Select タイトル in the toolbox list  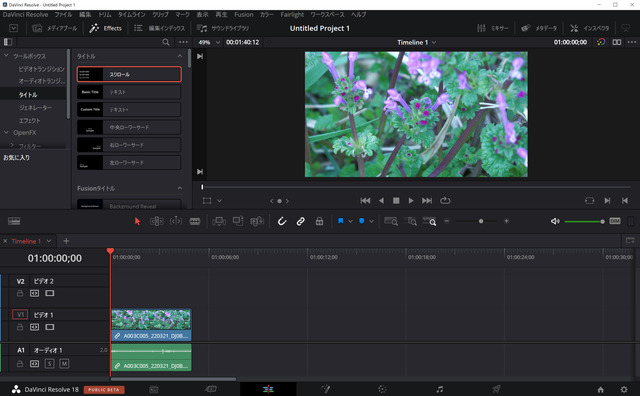click(28, 95)
